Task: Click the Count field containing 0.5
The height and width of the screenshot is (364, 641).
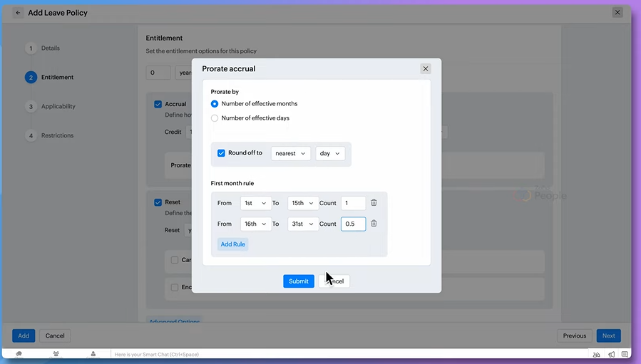Action: (353, 224)
